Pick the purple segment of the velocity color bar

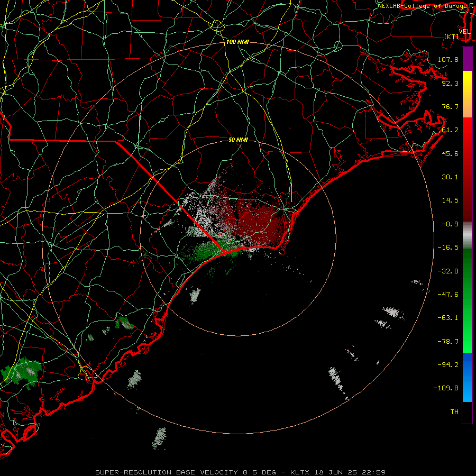click(x=467, y=59)
